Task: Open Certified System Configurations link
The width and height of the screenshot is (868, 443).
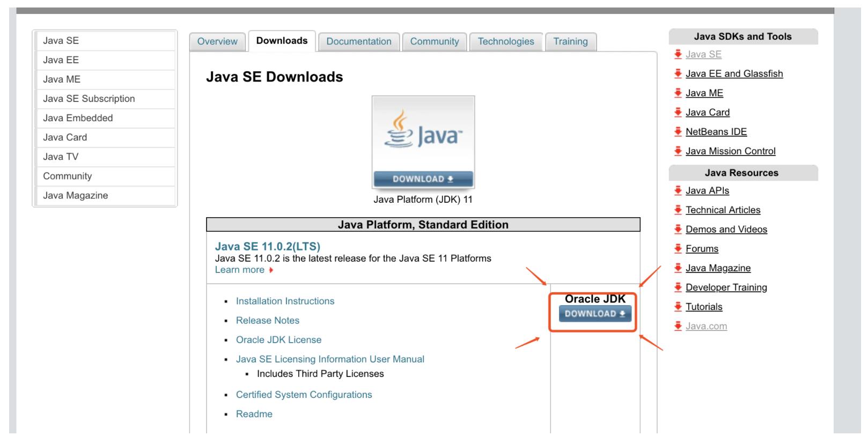Action: click(304, 395)
